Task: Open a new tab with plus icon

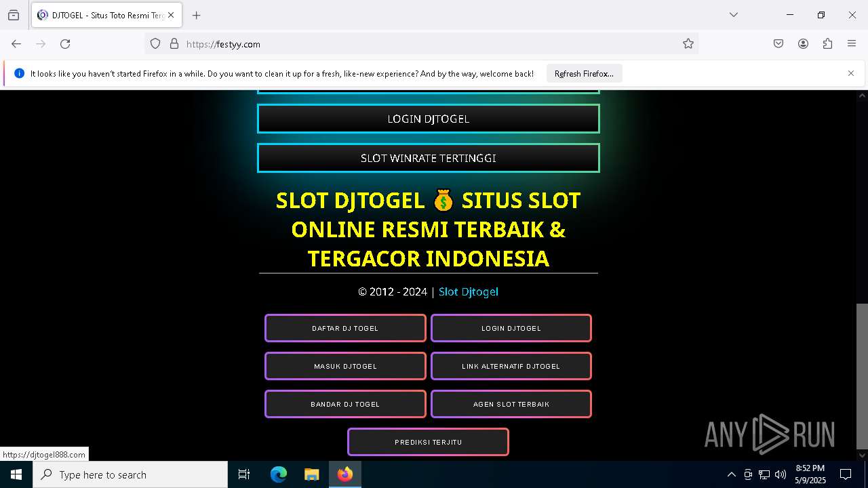Action: tap(196, 15)
